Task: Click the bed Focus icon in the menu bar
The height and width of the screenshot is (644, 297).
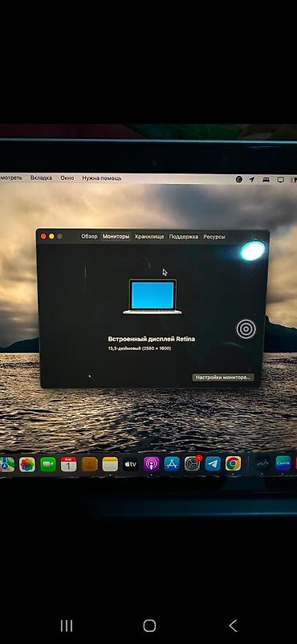Action: coord(266,180)
